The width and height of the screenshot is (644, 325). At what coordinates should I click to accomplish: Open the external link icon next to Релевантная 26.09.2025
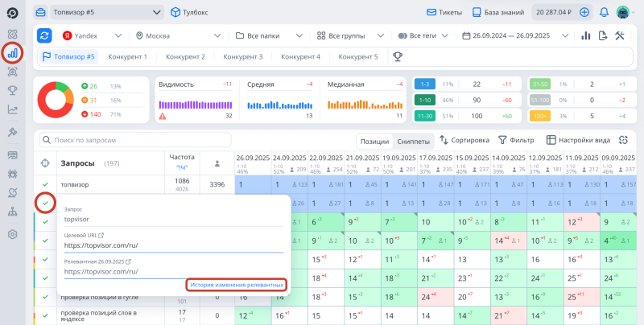pyautogui.click(x=128, y=261)
